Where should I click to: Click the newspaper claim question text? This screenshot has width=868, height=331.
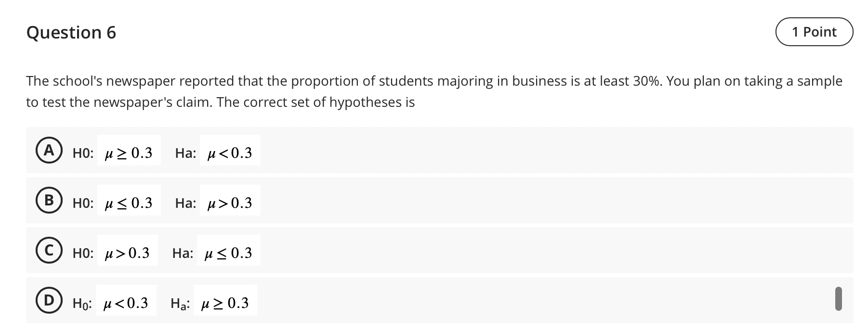[x=434, y=91]
